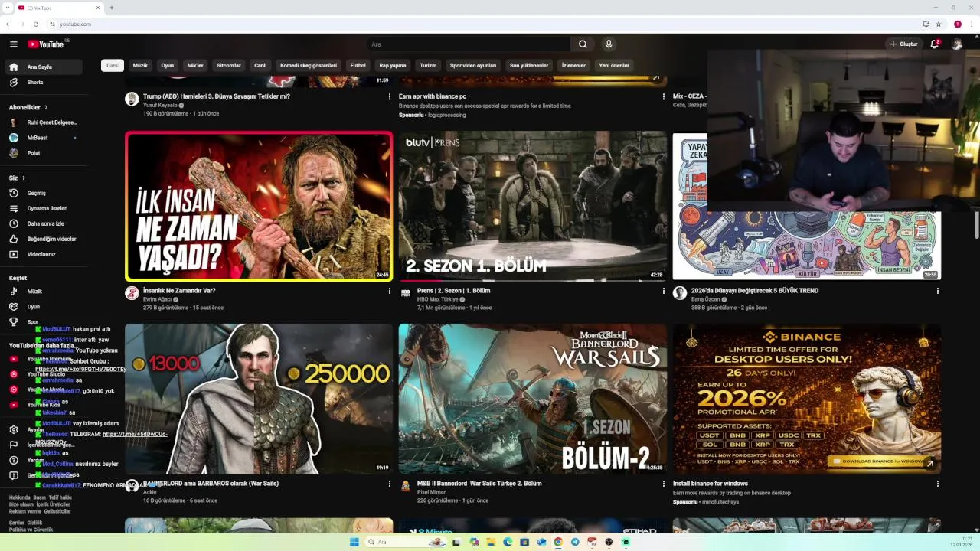The height and width of the screenshot is (551, 980).
Task: Open Chrome three-dot menu
Action: tap(972, 24)
